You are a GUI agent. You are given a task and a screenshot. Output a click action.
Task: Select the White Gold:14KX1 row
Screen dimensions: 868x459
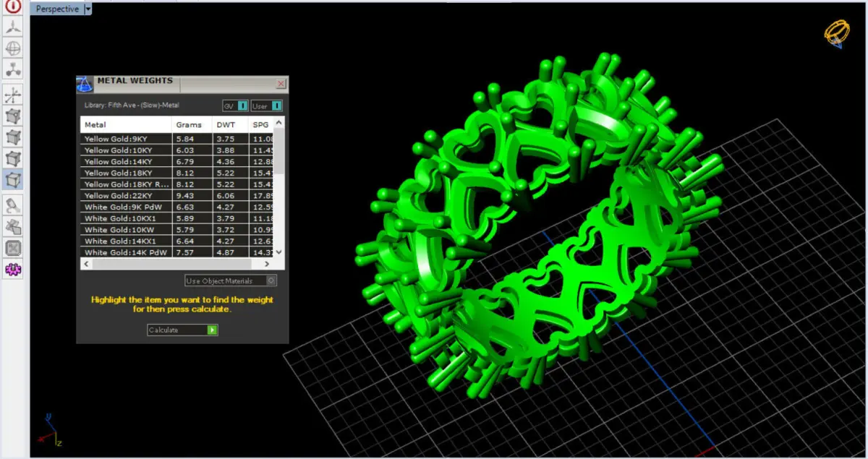coord(178,241)
